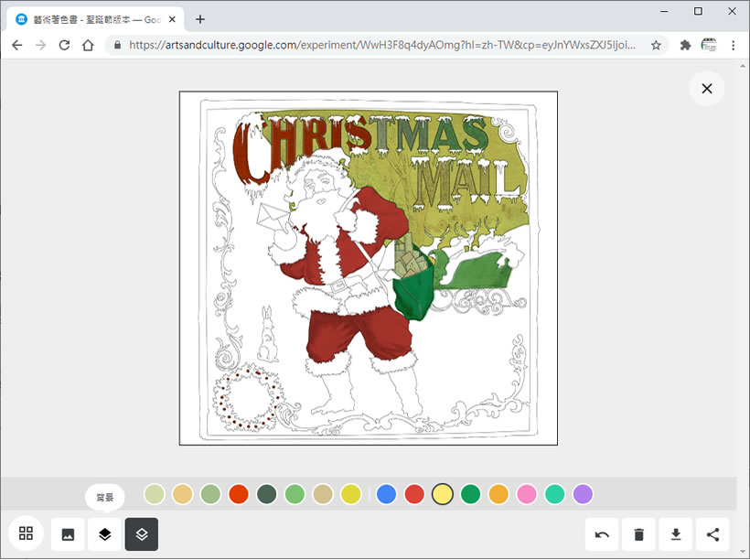Pick the selected yellow color swatch

(x=443, y=494)
